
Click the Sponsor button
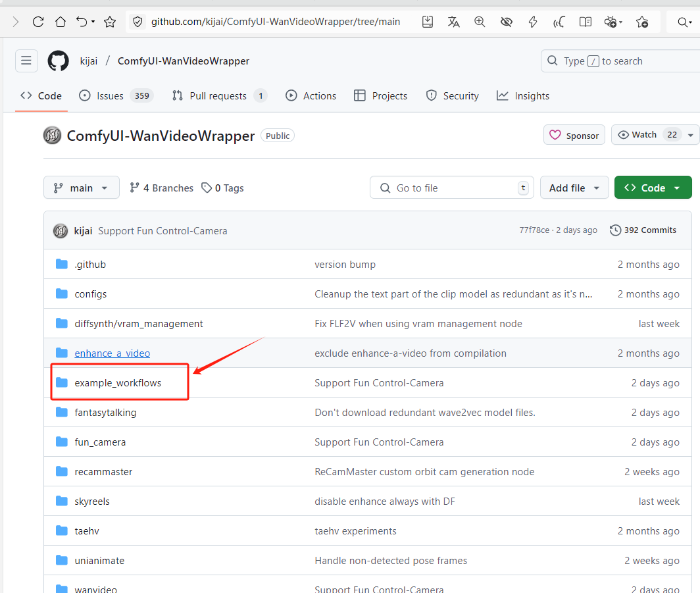[x=574, y=135]
